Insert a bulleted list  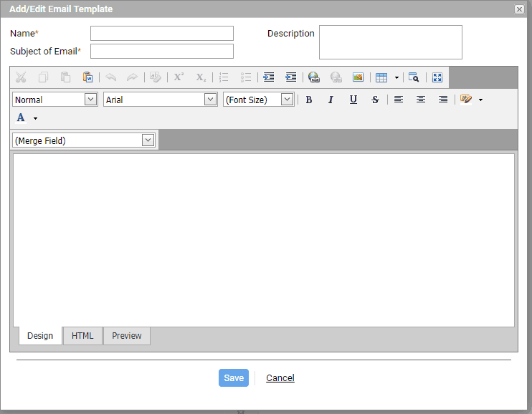pyautogui.click(x=246, y=77)
